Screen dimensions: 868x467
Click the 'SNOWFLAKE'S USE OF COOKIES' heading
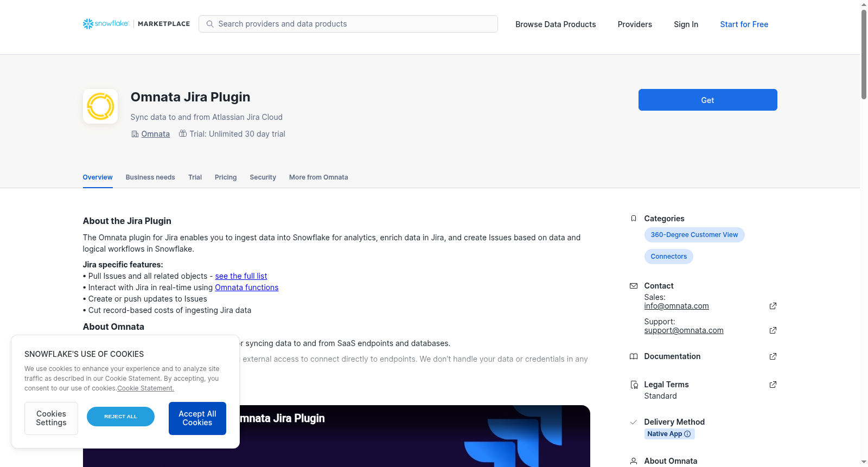[x=84, y=354]
